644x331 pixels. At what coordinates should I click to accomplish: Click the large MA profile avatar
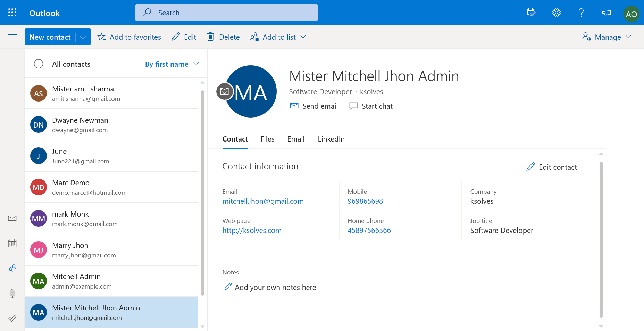tap(251, 91)
